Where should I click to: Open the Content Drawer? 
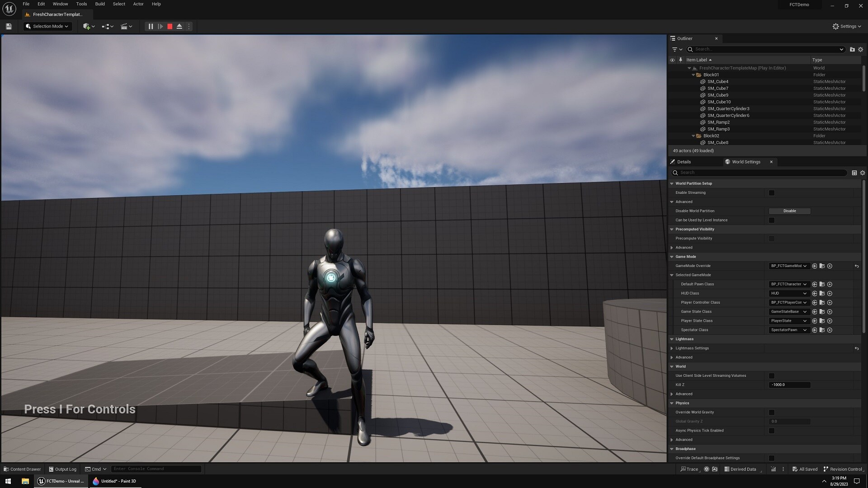coord(22,469)
